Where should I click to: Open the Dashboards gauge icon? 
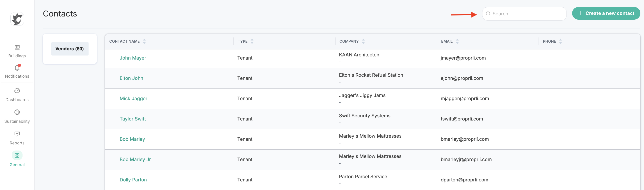point(17,91)
